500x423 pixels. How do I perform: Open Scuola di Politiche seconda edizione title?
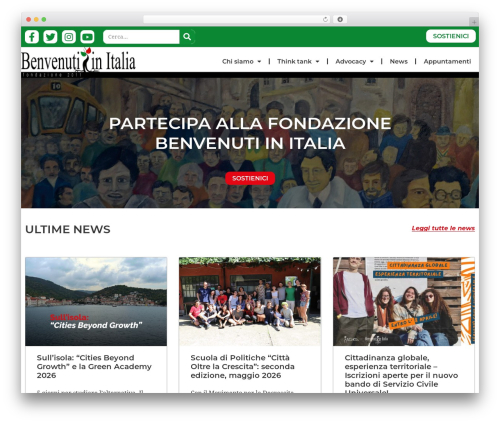coord(242,366)
